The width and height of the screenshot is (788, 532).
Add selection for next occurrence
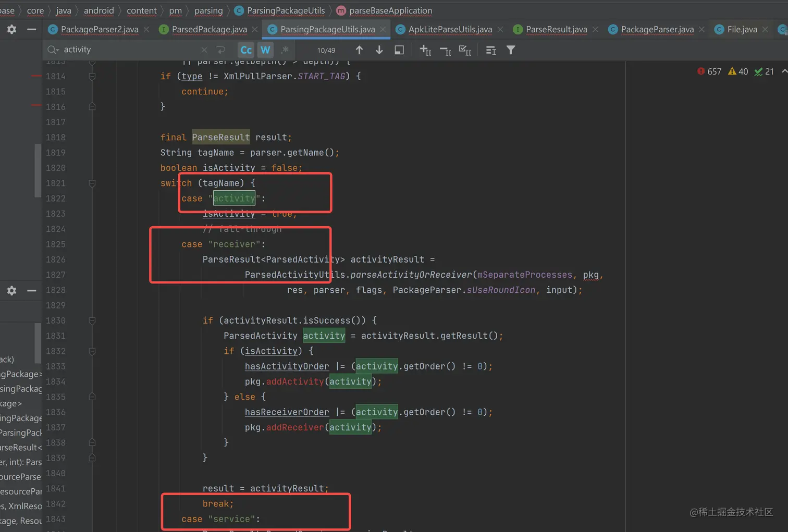click(x=425, y=50)
